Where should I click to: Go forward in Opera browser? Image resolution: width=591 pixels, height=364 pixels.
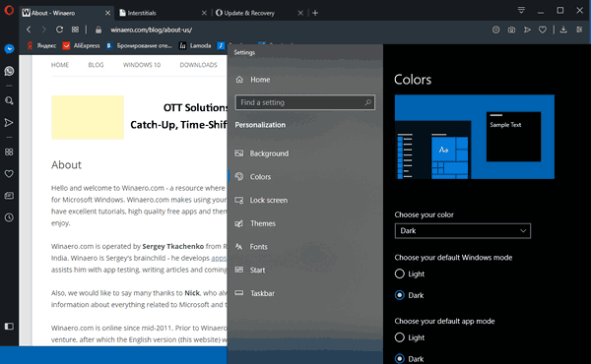(43, 30)
